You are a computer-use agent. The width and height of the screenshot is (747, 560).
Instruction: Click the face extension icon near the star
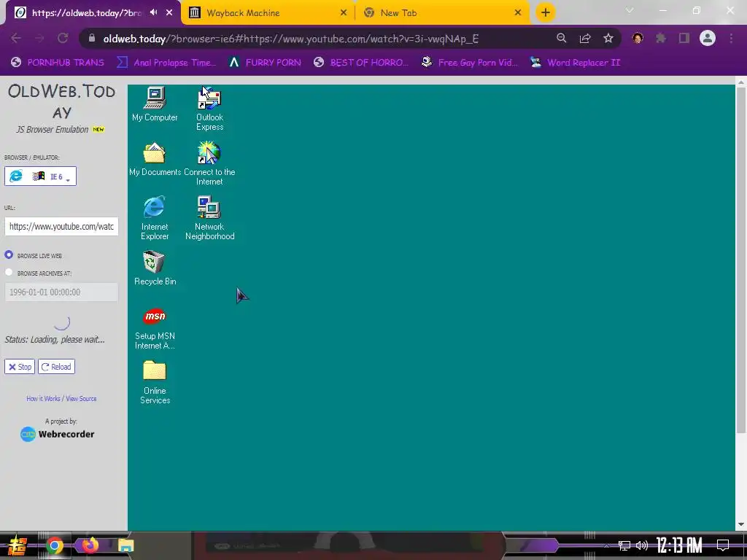click(638, 38)
